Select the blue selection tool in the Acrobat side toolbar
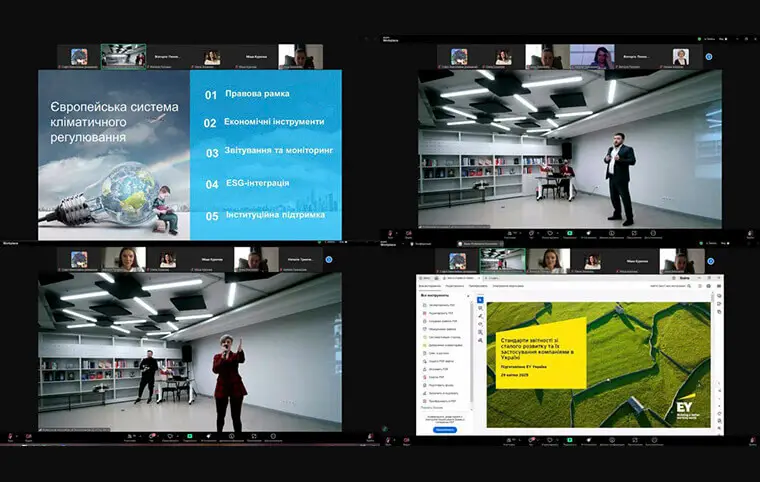Image resolution: width=760 pixels, height=482 pixels. tap(480, 299)
